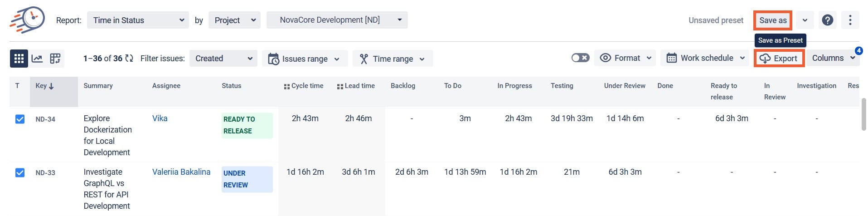Click the Lead time column group icon
This screenshot has height=216, width=868.
coord(340,86)
